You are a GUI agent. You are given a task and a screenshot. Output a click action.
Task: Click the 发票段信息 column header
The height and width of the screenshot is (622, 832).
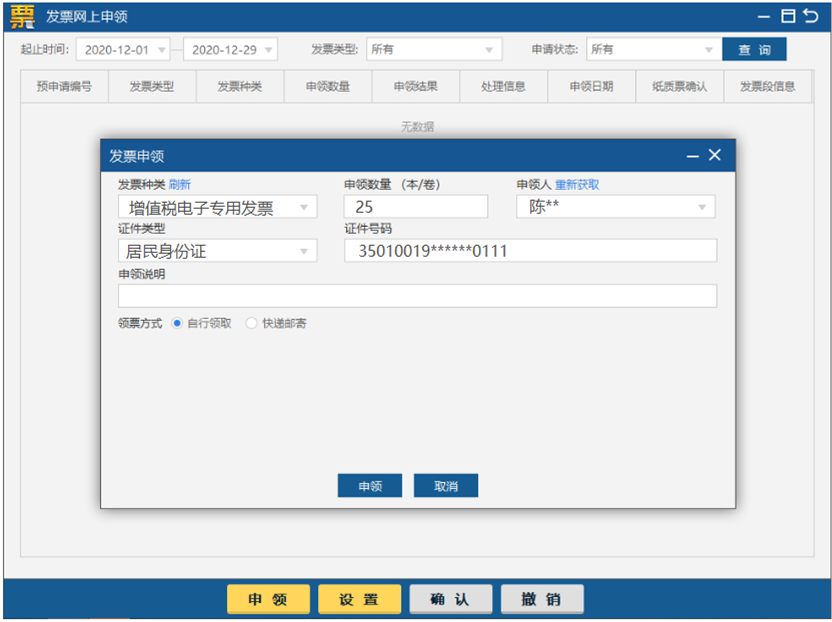[x=768, y=87]
